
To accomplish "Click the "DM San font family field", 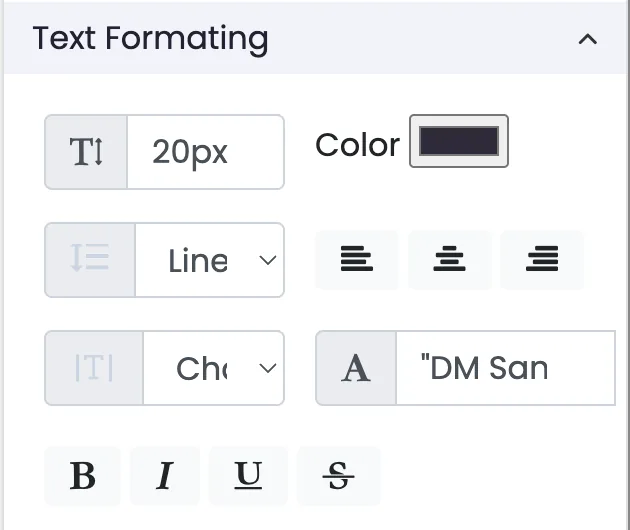I will [x=505, y=368].
